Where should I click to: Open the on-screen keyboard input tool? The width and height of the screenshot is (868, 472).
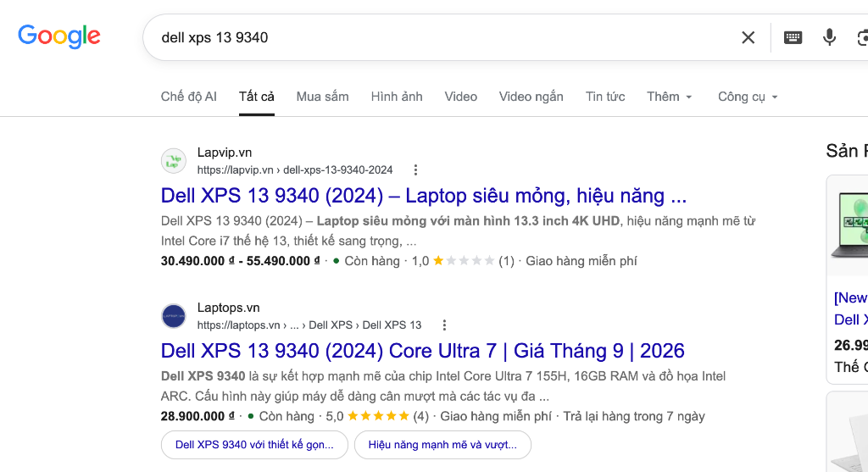(x=793, y=37)
